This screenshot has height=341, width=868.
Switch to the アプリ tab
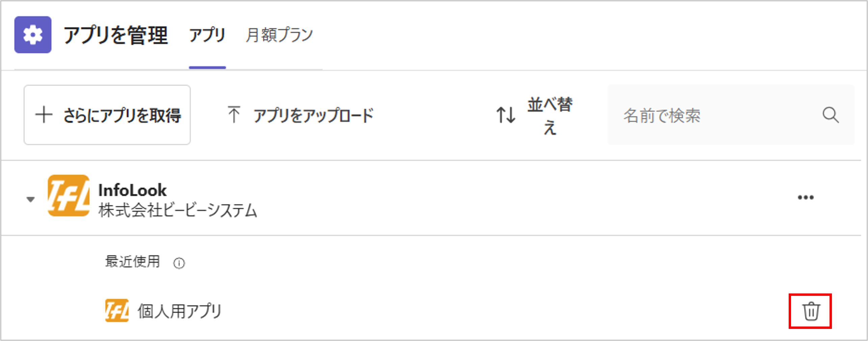click(207, 35)
